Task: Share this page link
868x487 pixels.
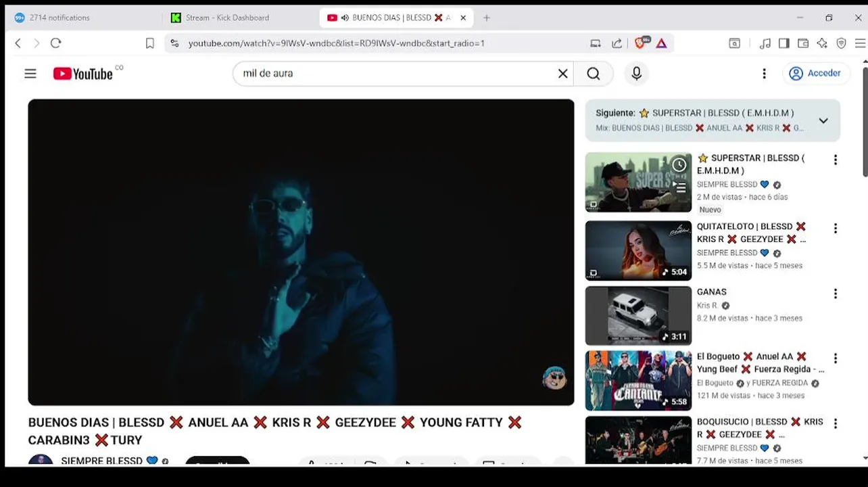Action: 617,43
